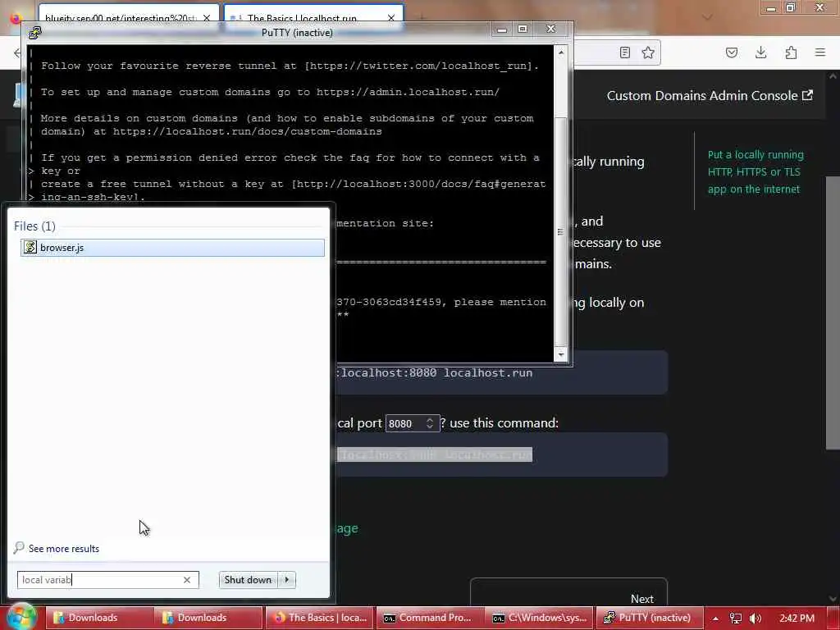Click the PuTTY scrollbar thumb

(560, 231)
